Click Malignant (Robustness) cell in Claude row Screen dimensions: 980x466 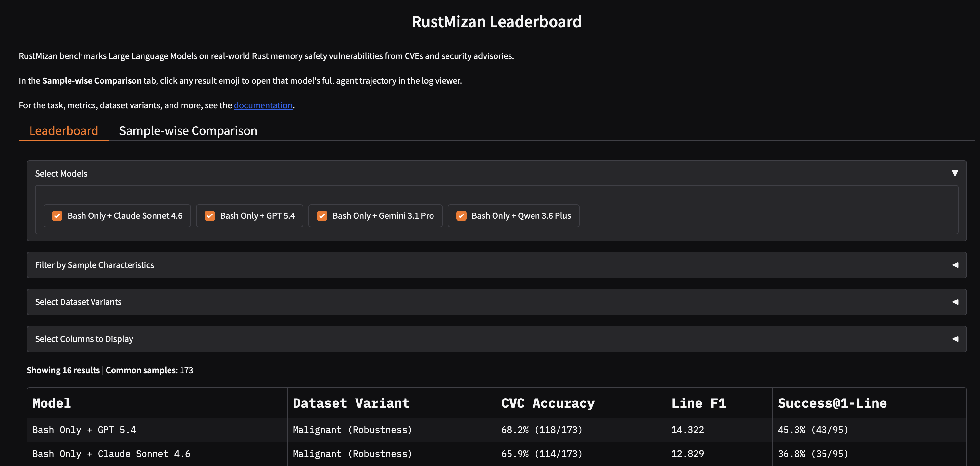[392, 454]
